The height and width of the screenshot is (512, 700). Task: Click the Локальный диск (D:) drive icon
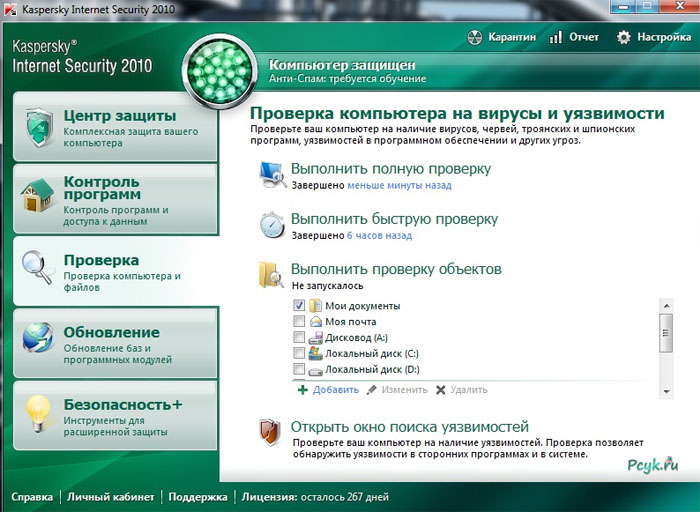(315, 370)
